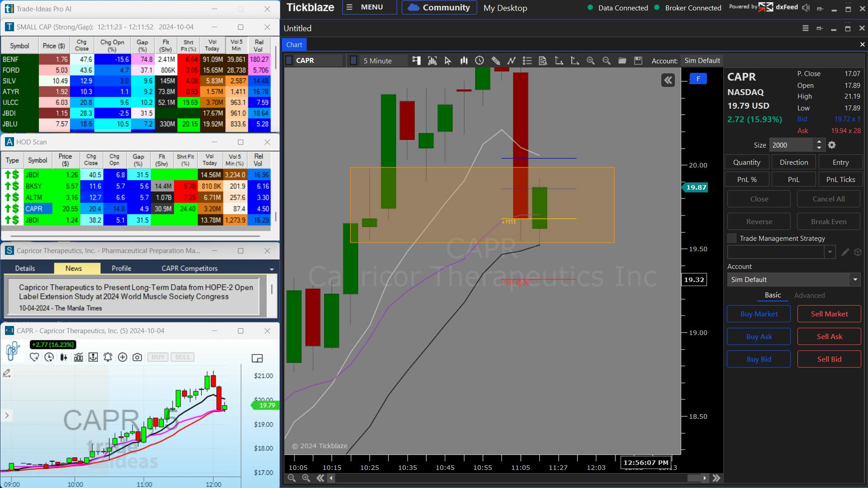This screenshot has width=868, height=488.
Task: Open the CAPR Competitors tab
Action: point(190,268)
